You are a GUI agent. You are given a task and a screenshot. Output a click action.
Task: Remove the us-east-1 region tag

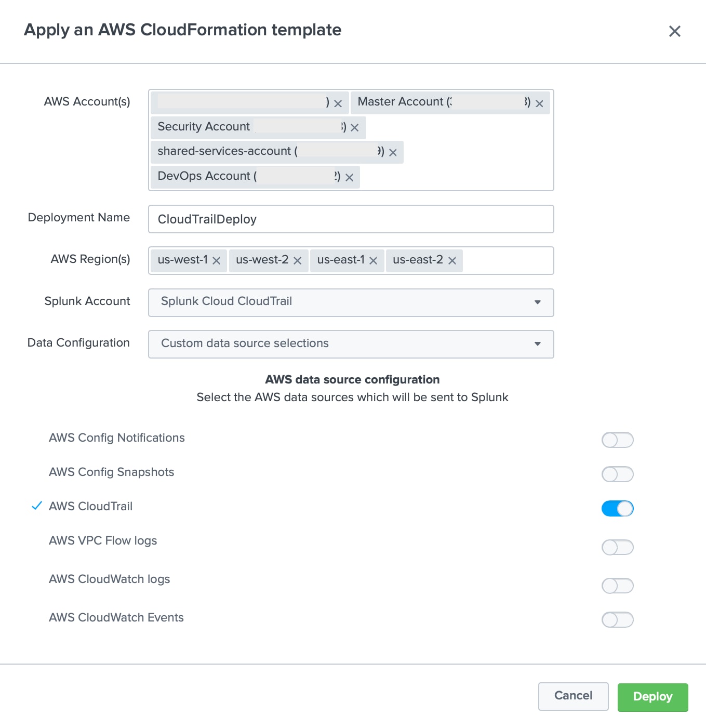coord(373,261)
